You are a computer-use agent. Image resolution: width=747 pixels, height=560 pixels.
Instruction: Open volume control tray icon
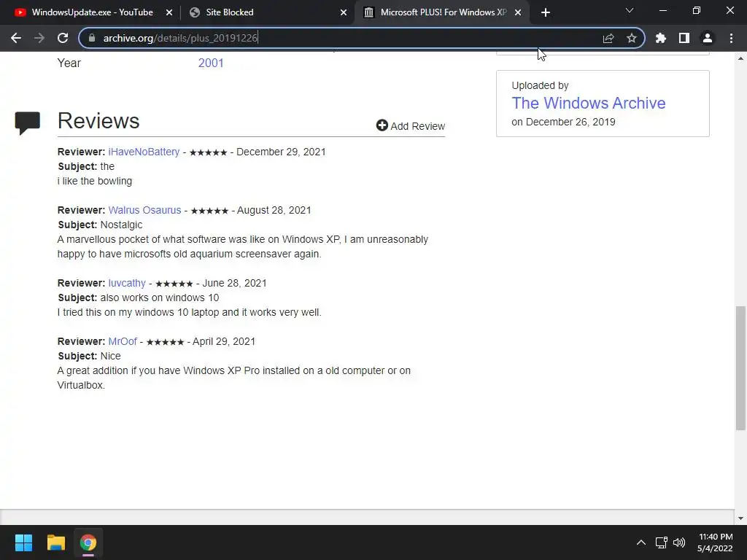pyautogui.click(x=679, y=542)
